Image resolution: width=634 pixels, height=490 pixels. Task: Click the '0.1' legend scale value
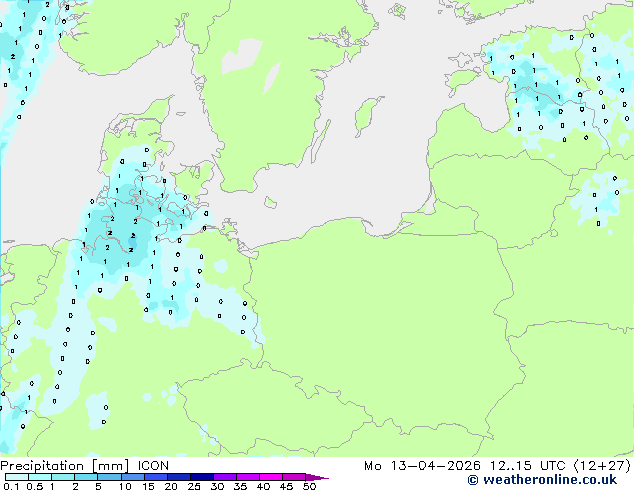11,486
